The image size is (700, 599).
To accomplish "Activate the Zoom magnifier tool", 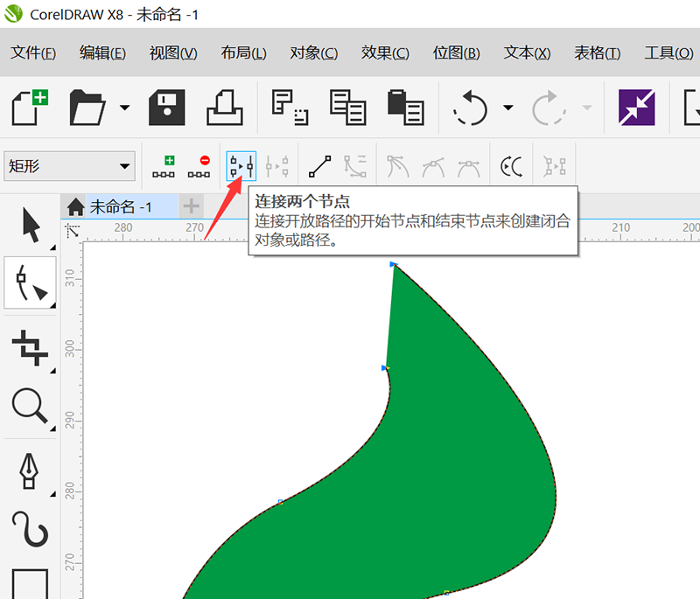I will pyautogui.click(x=31, y=406).
